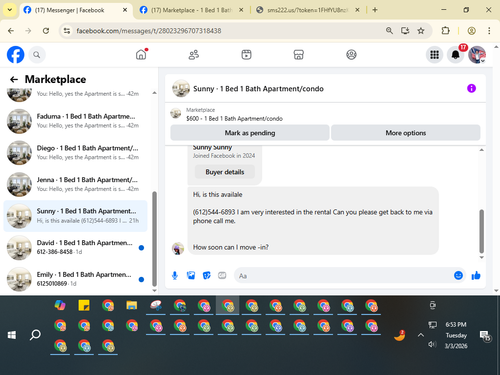Open More options for the listing
Viewport: 500px width, 375px height.
pyautogui.click(x=406, y=133)
